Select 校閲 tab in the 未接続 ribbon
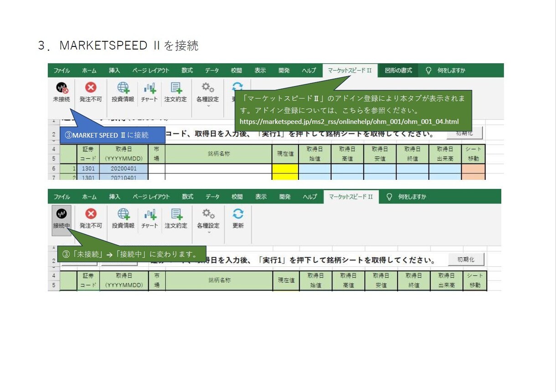 (237, 71)
